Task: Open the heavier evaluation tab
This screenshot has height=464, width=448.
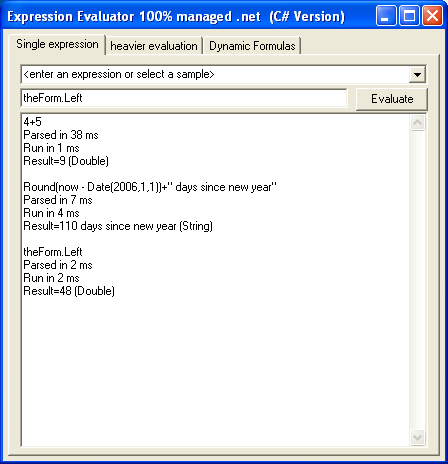Action: (154, 46)
